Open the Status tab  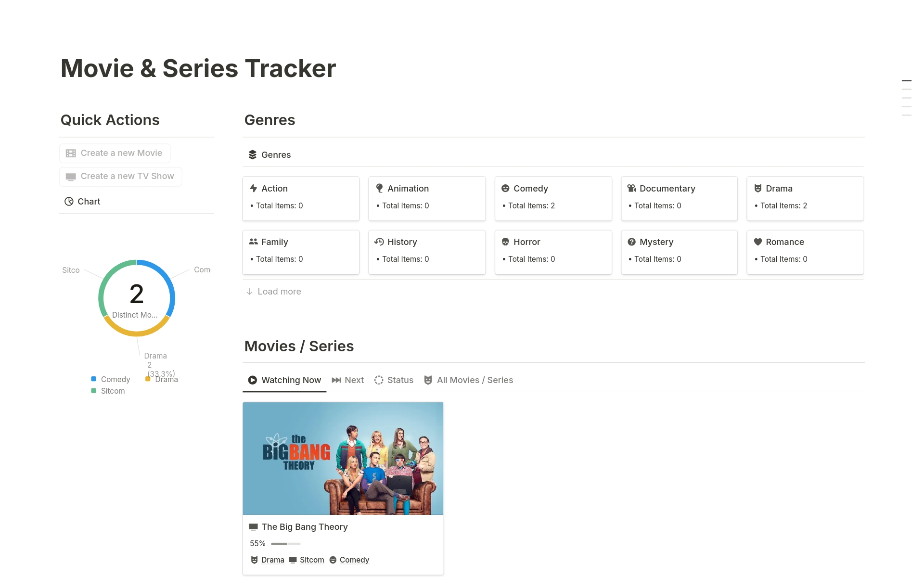click(394, 380)
